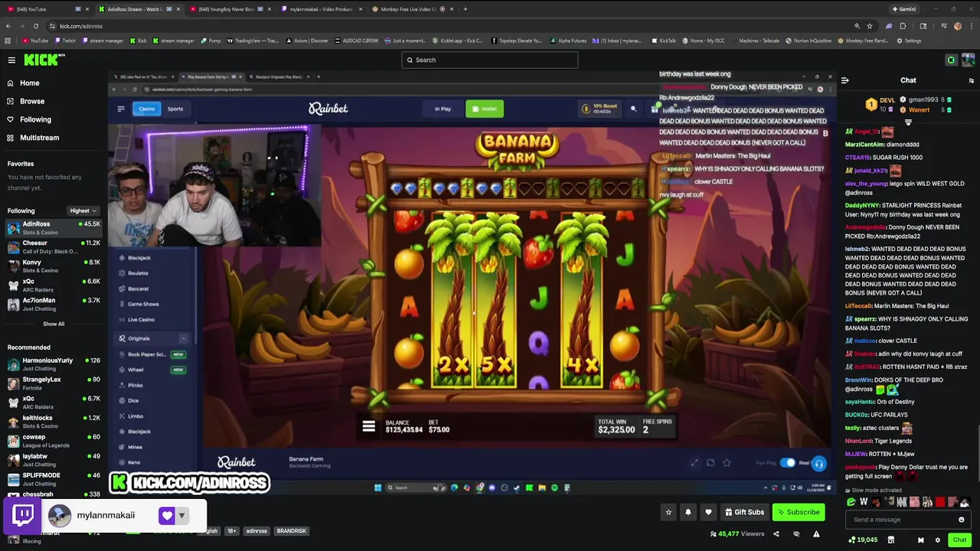The width and height of the screenshot is (980, 551).
Task: Focus the Kick search box
Action: point(490,60)
